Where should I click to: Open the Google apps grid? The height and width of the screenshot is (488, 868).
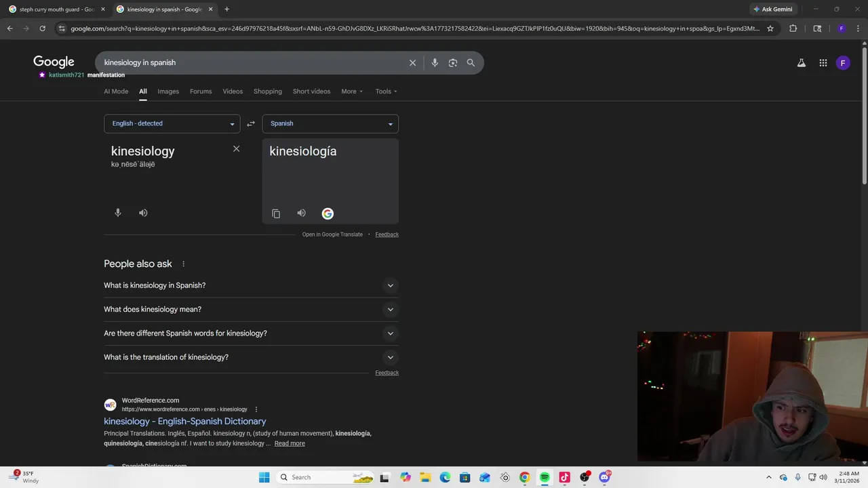pyautogui.click(x=823, y=63)
